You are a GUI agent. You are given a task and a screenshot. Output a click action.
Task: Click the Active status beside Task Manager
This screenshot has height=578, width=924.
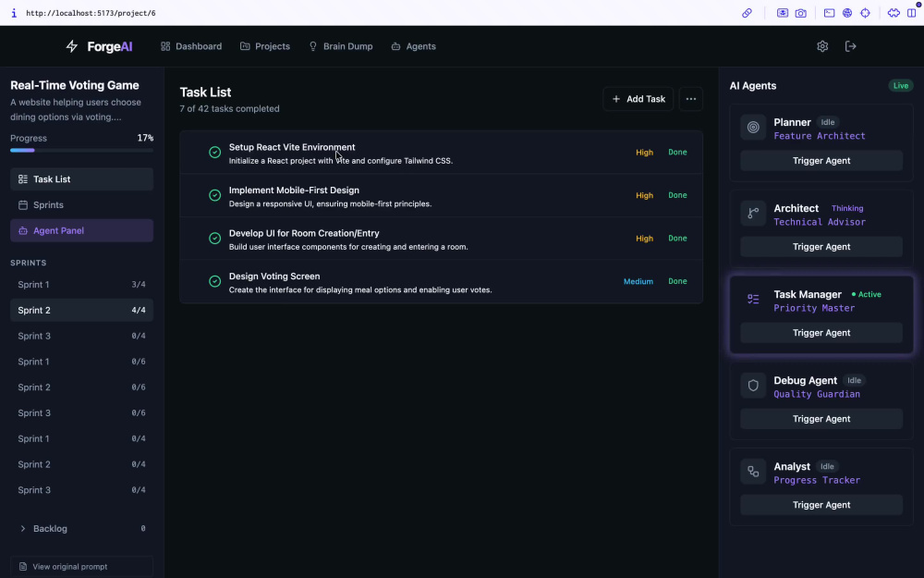[867, 294]
